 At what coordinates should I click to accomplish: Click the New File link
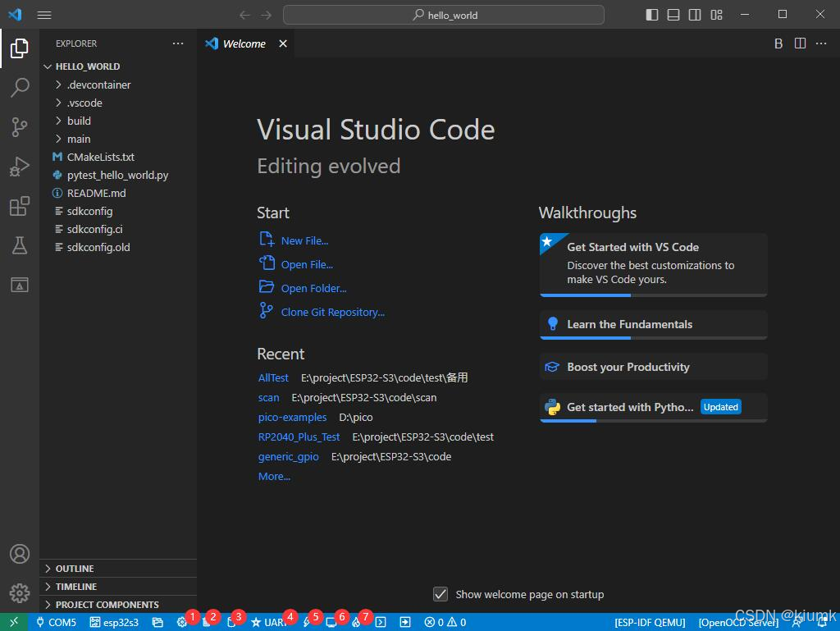(305, 241)
